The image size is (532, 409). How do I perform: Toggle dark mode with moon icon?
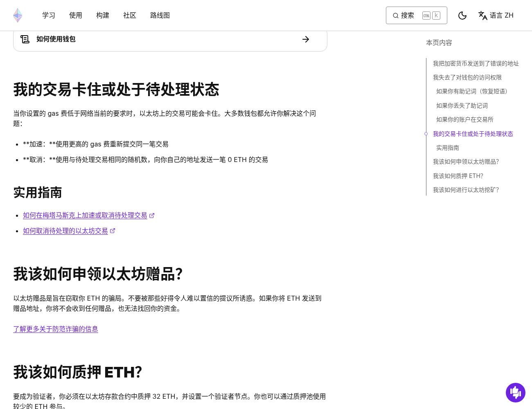point(462,16)
